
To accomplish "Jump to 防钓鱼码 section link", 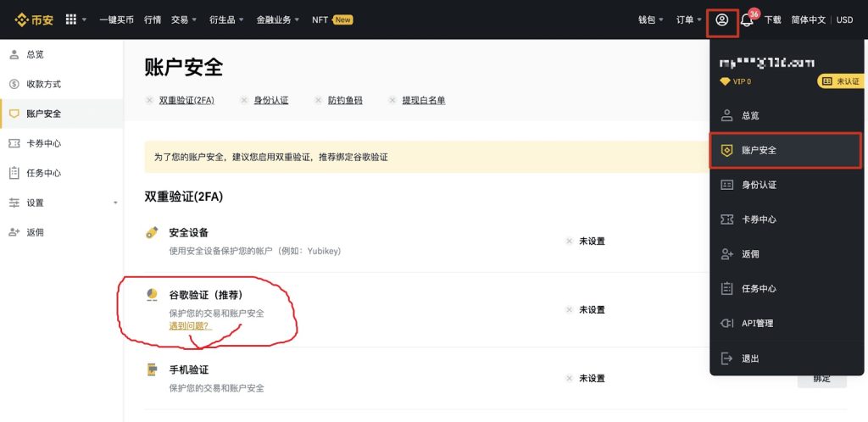I will 345,100.
